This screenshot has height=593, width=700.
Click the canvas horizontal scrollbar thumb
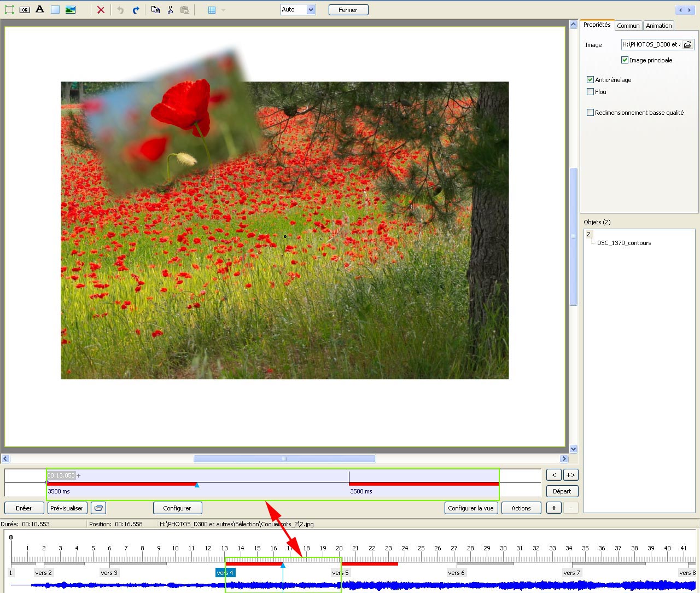point(284,459)
